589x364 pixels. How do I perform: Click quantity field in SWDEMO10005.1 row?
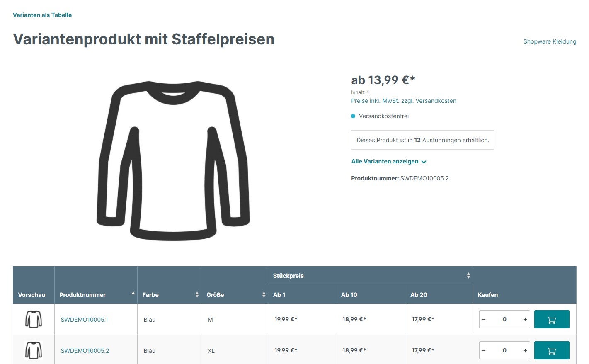pyautogui.click(x=504, y=319)
